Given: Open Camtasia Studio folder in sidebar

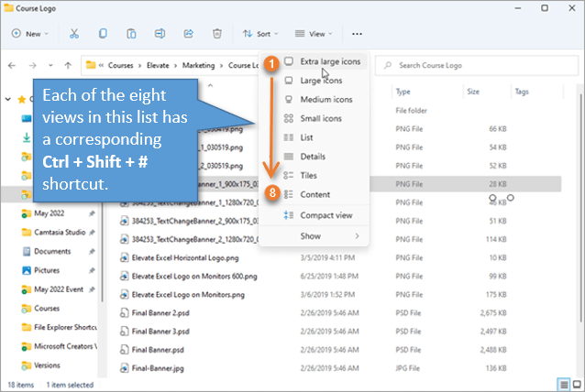Looking at the screenshot, I should tap(65, 233).
